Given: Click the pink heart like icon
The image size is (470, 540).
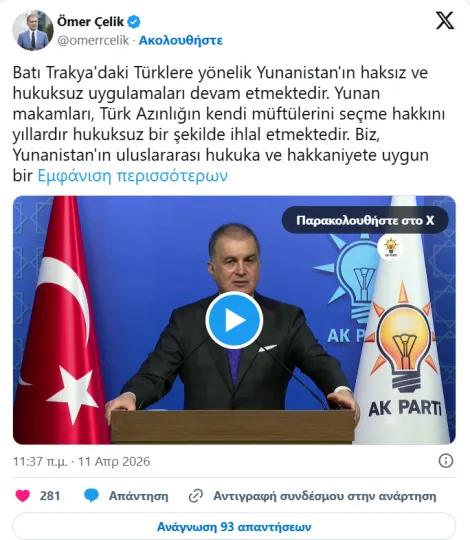Looking at the screenshot, I should click(23, 496).
